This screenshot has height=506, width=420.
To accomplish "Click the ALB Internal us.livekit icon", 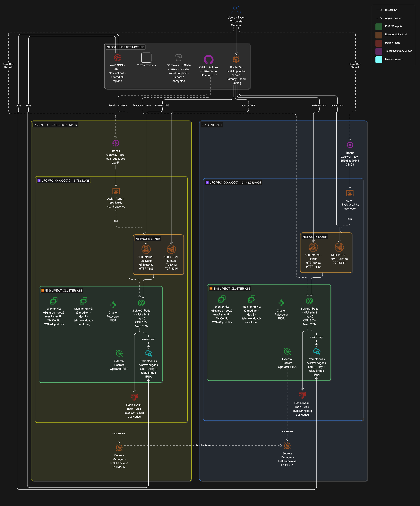I will pyautogui.click(x=146, y=249).
